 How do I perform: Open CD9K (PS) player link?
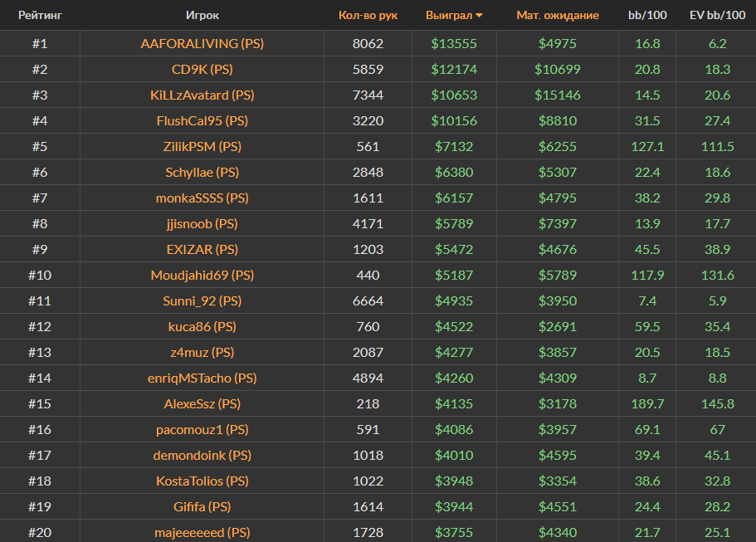point(202,69)
